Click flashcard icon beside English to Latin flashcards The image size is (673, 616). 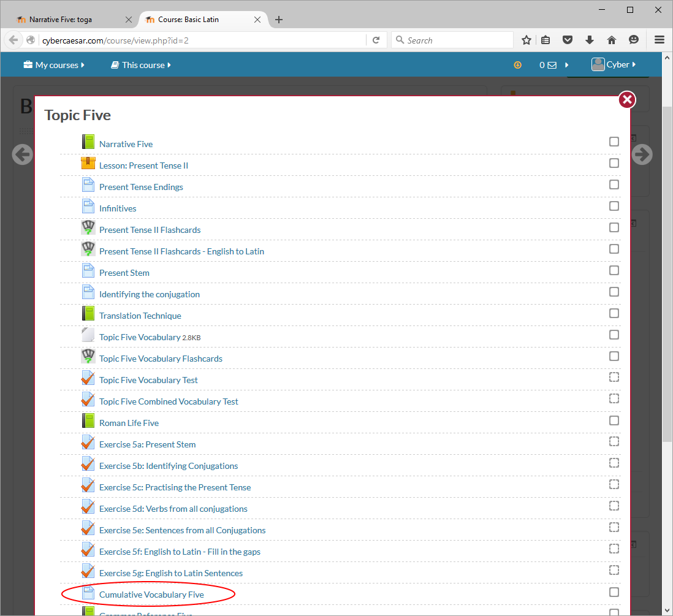[x=88, y=249]
